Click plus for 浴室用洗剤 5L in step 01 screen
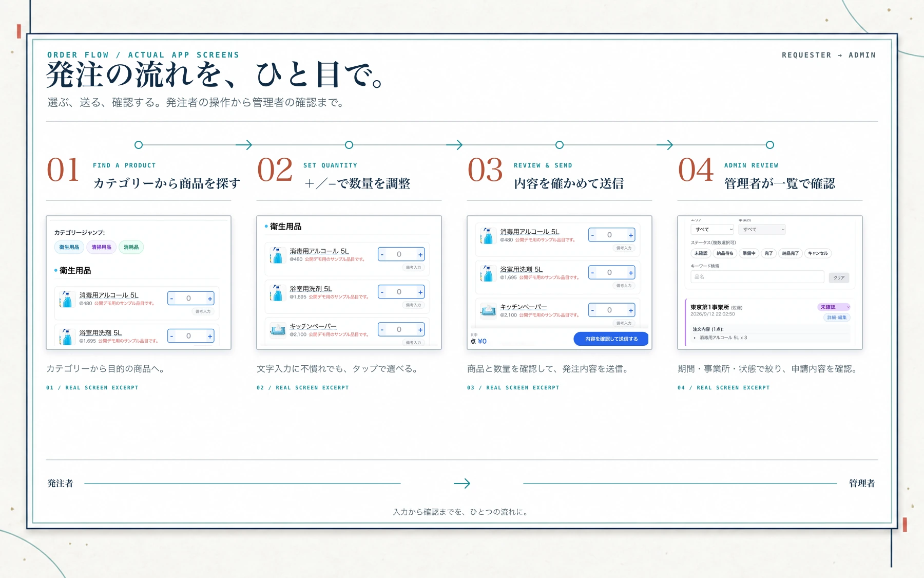Viewport: 924px width, 578px height. coord(209,336)
